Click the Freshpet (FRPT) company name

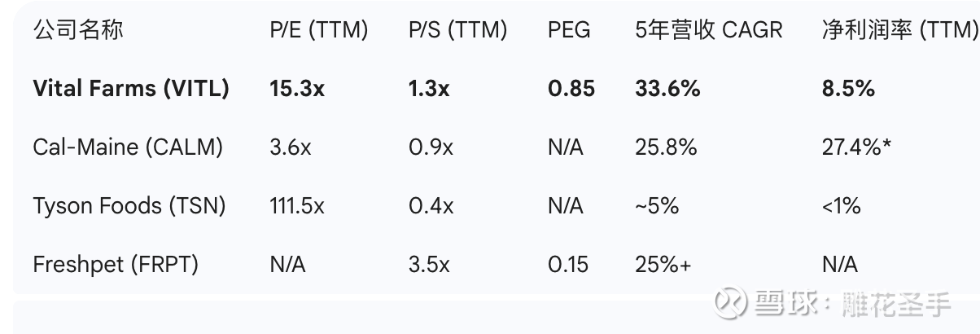(x=116, y=265)
